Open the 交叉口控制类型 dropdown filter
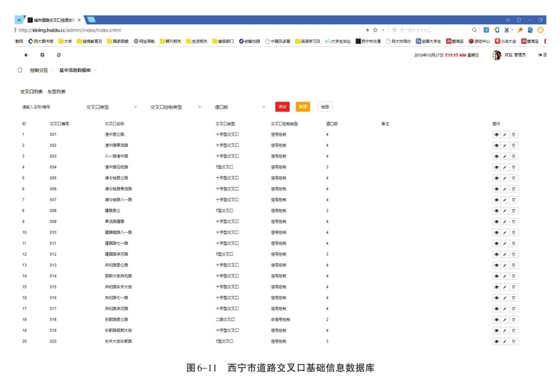 click(x=176, y=107)
